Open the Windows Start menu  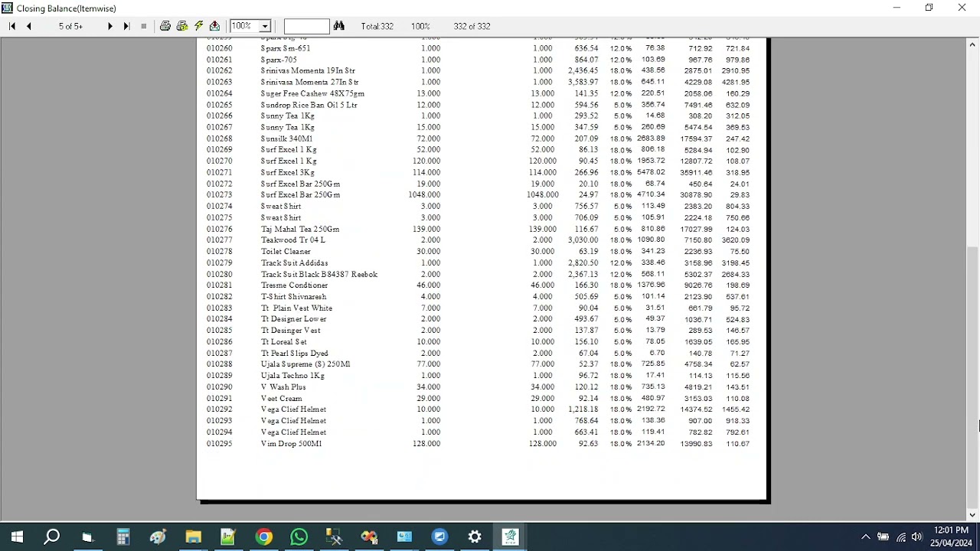[x=17, y=537]
